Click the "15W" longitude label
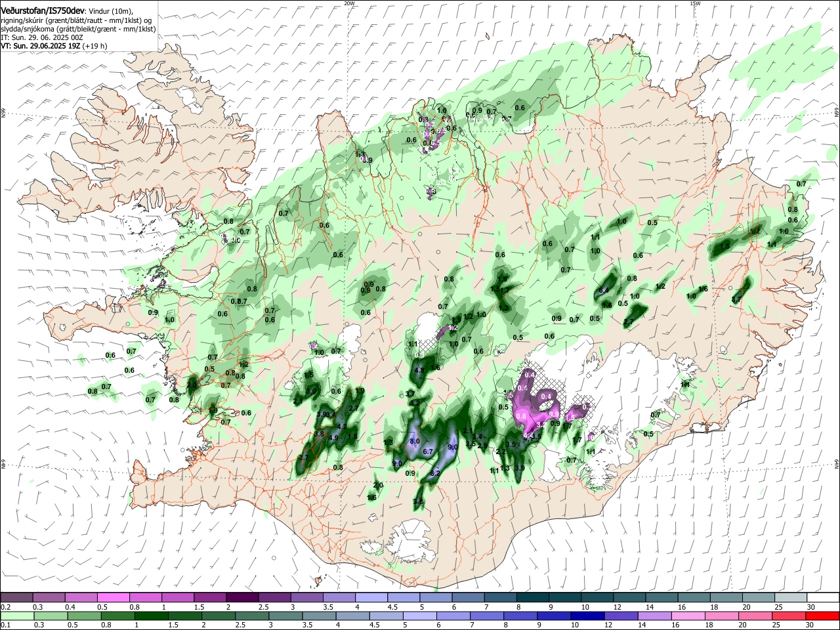840x630 pixels. coord(695,3)
